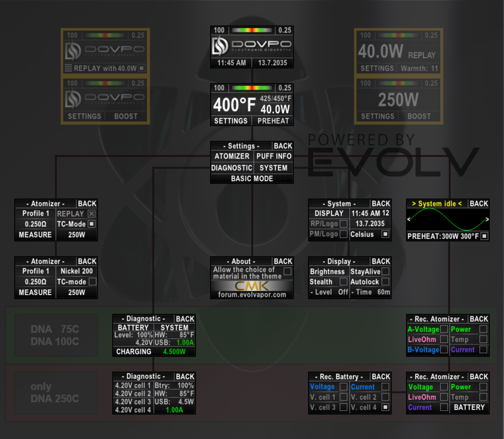Adjust the '- Time 60m' value
Screen dimensions: 504x439
click(371, 292)
